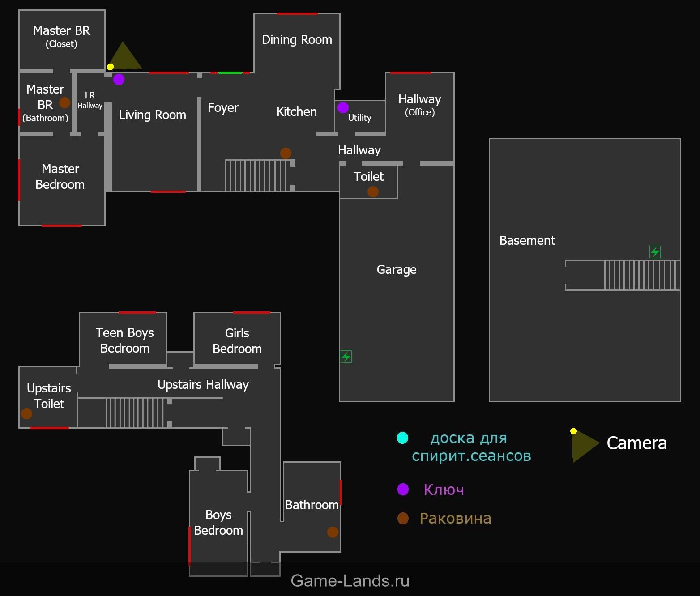700x596 pixels.
Task: Click the sink marker in upstairs Bathroom
Action: (333, 532)
